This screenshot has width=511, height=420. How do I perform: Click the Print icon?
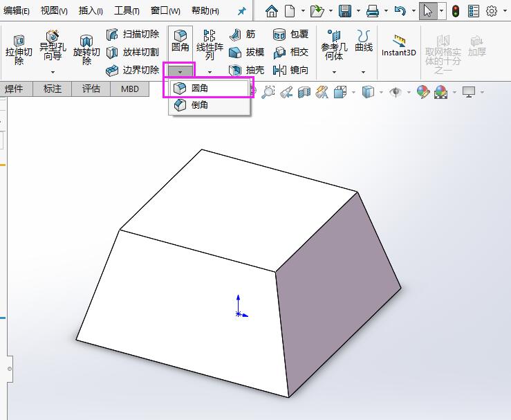click(373, 11)
